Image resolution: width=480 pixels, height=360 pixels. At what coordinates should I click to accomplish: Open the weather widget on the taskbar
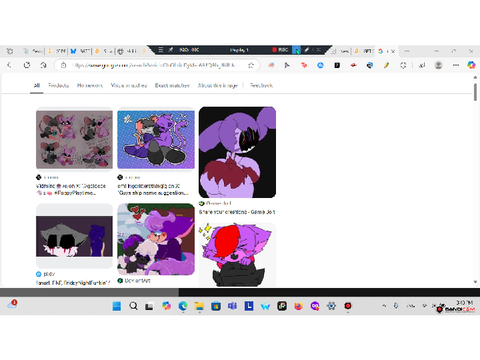(12, 304)
